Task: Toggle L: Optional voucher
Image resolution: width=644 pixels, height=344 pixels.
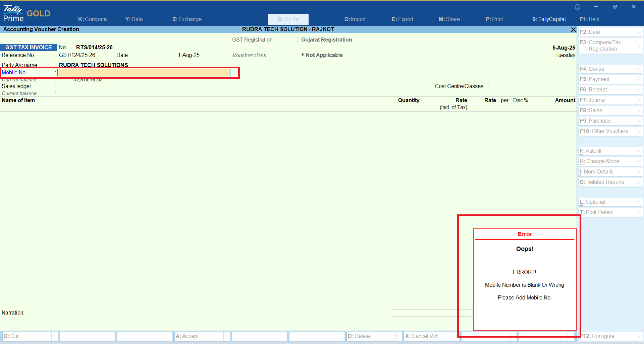Action: click(607, 202)
